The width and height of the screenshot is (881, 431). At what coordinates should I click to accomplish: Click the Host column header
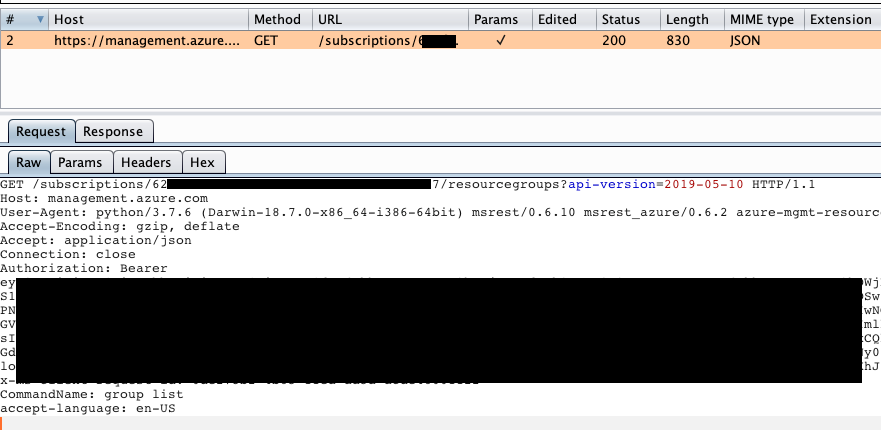[x=149, y=20]
